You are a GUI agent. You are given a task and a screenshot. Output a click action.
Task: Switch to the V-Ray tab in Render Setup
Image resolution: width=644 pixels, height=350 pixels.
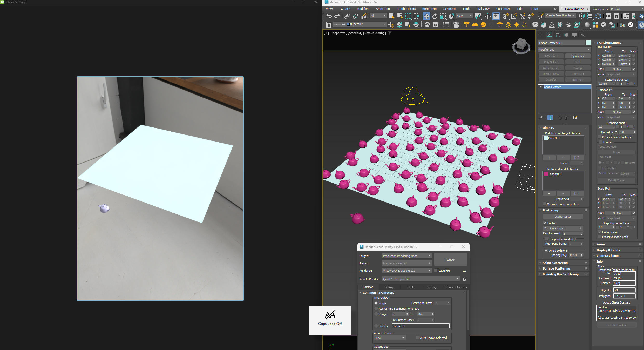pos(389,287)
